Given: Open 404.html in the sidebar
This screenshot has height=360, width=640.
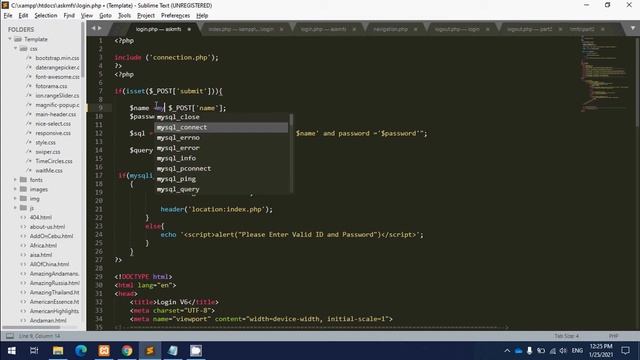Looking at the screenshot, I should coord(41,217).
